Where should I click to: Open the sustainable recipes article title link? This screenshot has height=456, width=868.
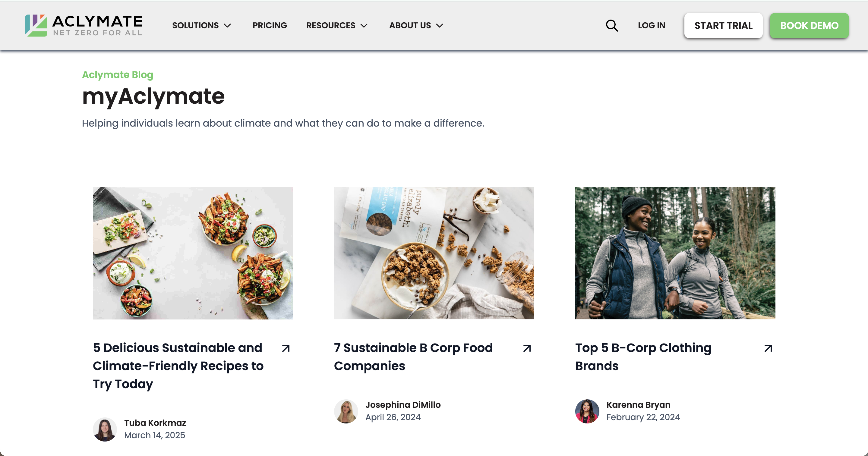click(178, 366)
